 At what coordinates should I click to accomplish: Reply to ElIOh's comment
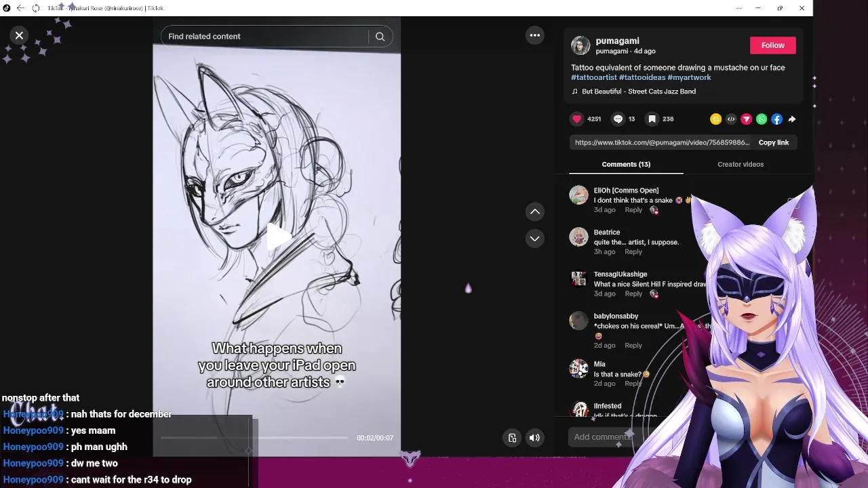tap(633, 210)
